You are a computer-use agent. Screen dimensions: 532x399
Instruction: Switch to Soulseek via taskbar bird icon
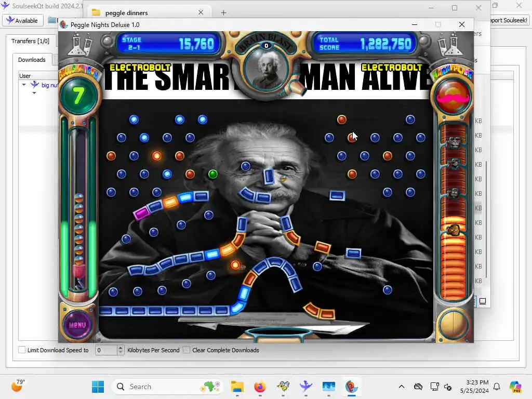pos(305,387)
